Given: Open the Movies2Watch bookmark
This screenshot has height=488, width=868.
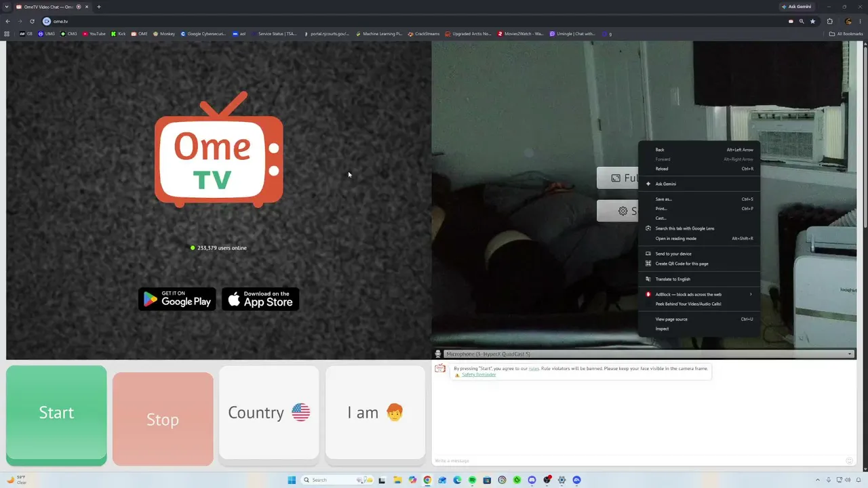Looking at the screenshot, I should pyautogui.click(x=521, y=33).
